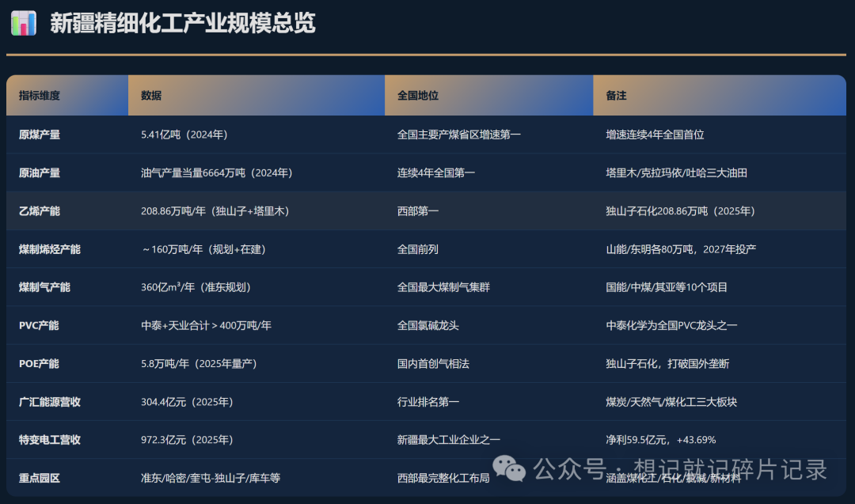Click cell 5.41亿吨（2024年）

coord(184,135)
